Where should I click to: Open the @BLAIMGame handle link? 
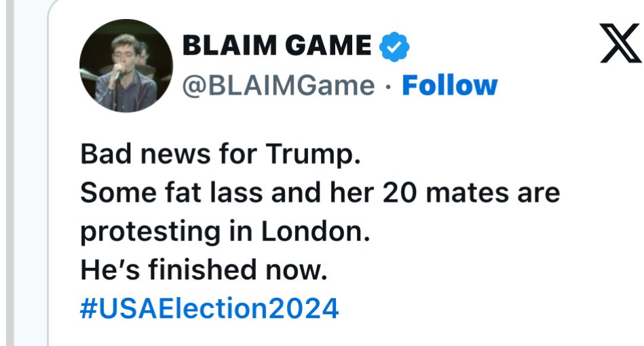point(278,85)
